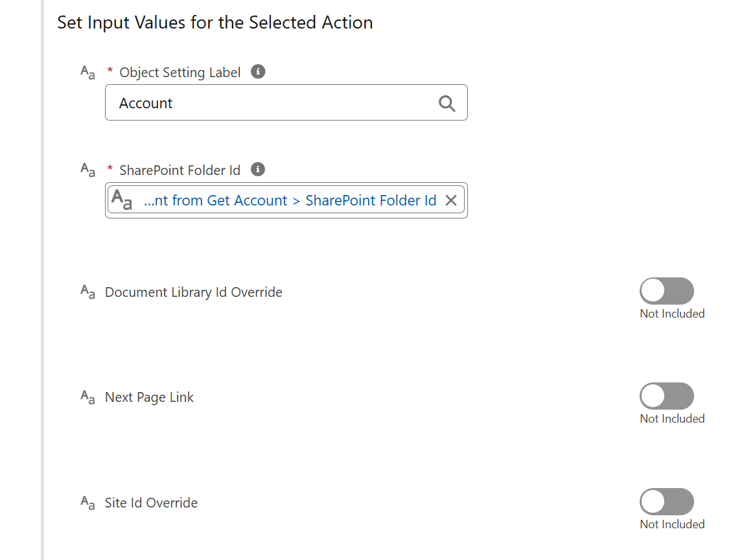Turn on Site Id Override toggle

(x=667, y=501)
